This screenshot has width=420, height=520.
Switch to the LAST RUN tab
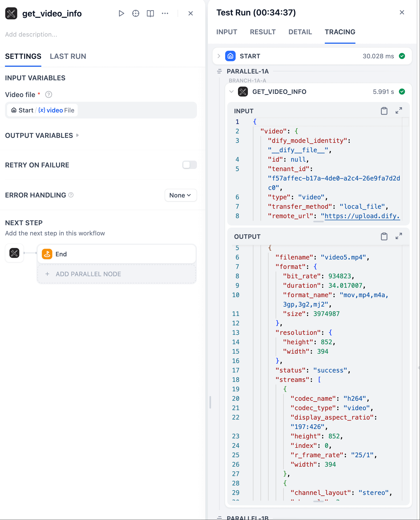tap(68, 56)
